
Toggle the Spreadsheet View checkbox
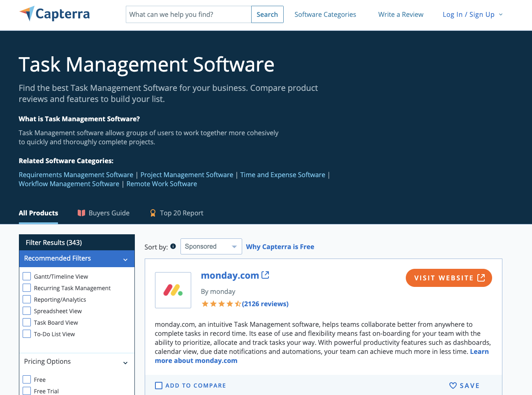pos(27,311)
